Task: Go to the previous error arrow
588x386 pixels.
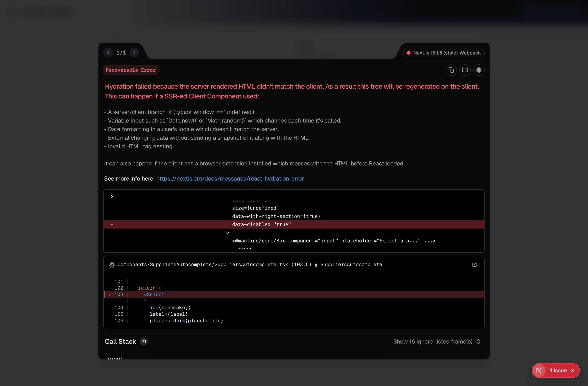Action: [x=108, y=52]
